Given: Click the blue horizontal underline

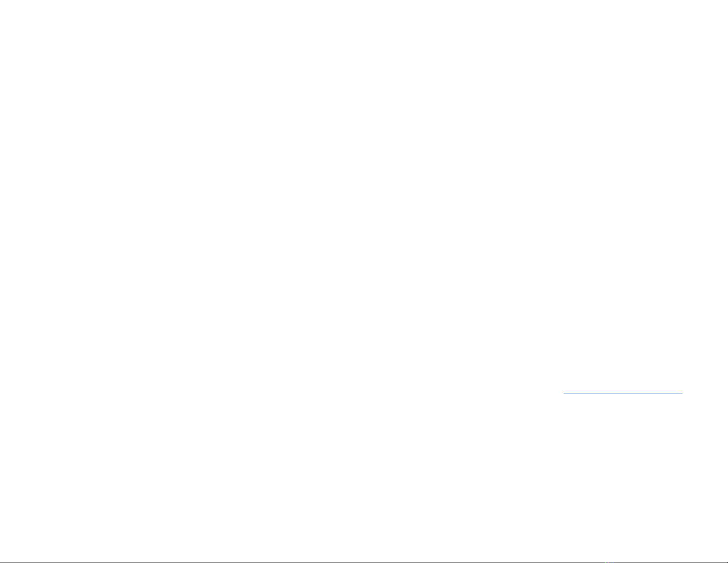Looking at the screenshot, I should (623, 393).
